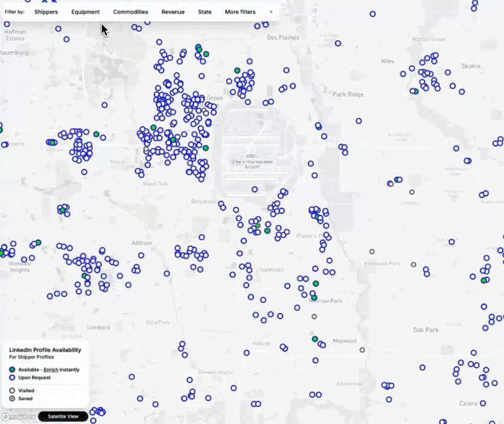Open the Shippers filter dropdown
Viewport: 504px width, 424px height.
[46, 12]
